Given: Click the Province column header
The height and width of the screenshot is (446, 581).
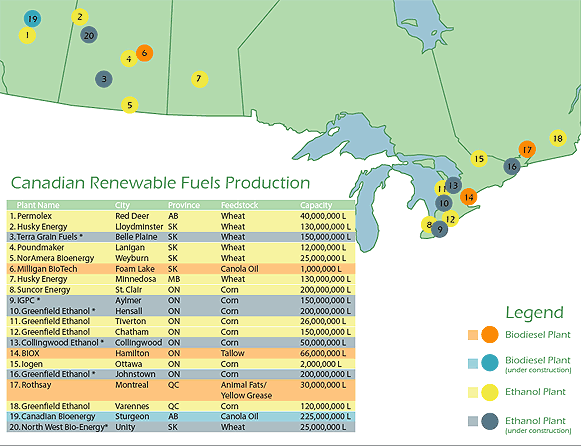Looking at the screenshot, I should coord(184,205).
